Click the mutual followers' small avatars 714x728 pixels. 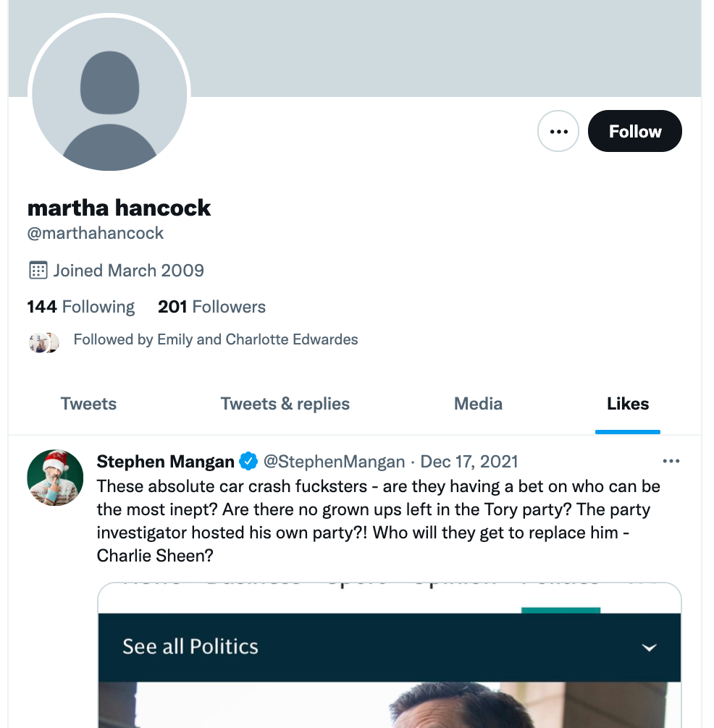pos(43,342)
